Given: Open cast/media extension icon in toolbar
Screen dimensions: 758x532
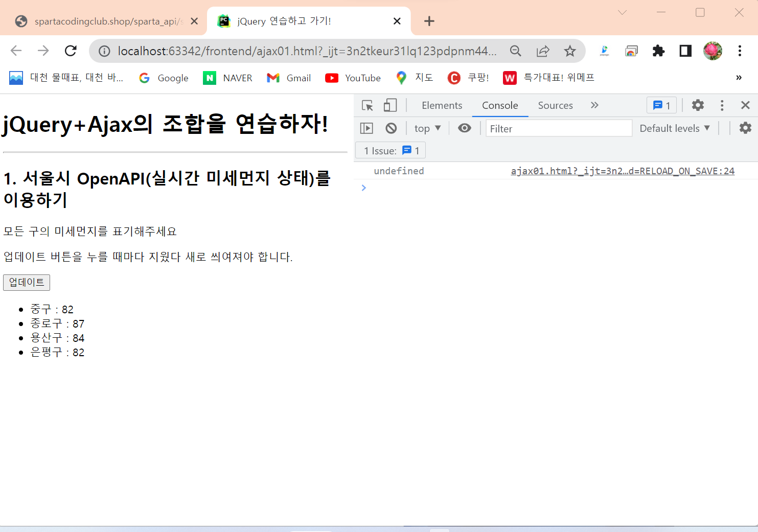Looking at the screenshot, I should (x=632, y=51).
